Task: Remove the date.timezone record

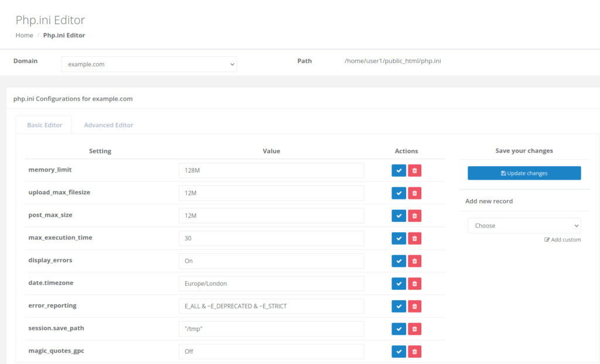Action: pyautogui.click(x=415, y=284)
